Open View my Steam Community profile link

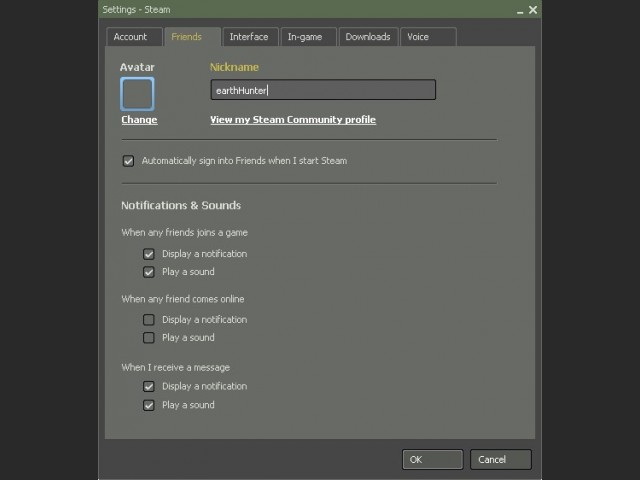pos(293,120)
